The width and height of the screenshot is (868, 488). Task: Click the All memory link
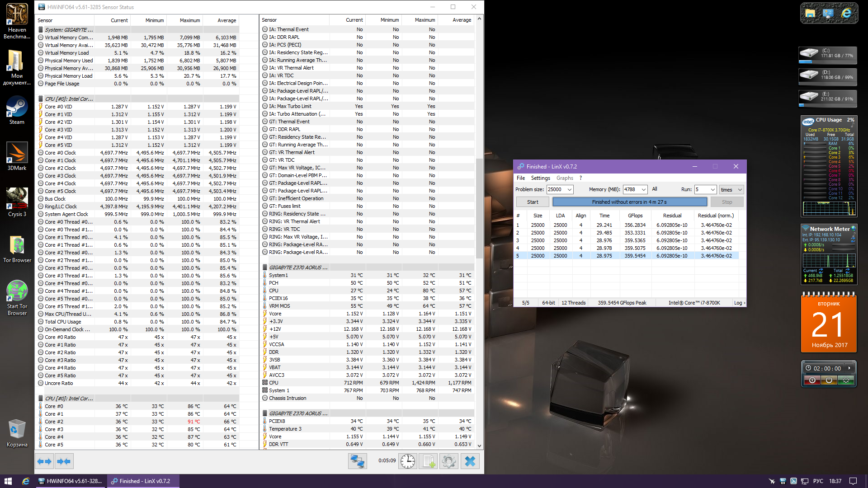pos(654,189)
